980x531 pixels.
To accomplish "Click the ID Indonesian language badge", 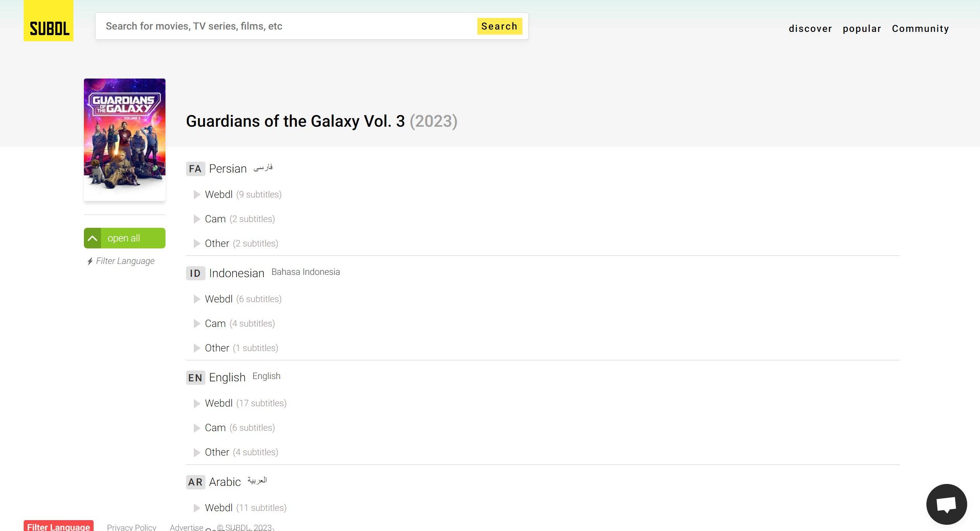I will click(195, 273).
